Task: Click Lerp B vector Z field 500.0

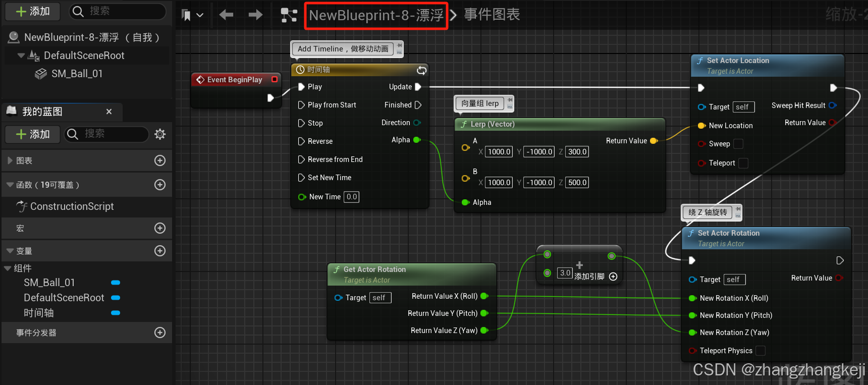Action: point(577,183)
